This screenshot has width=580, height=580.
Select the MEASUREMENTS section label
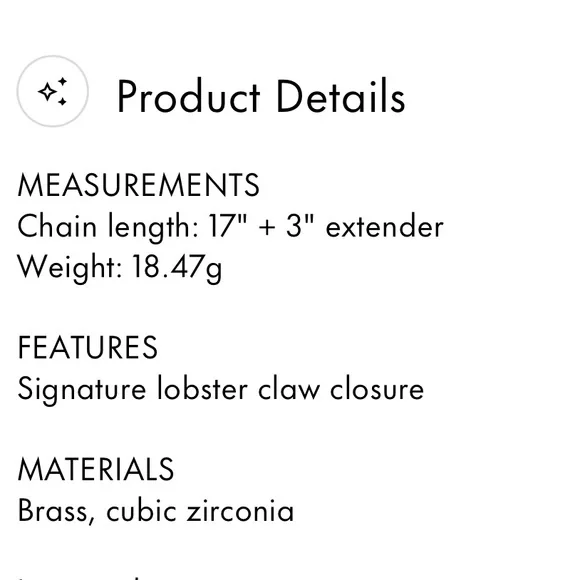coord(139,185)
